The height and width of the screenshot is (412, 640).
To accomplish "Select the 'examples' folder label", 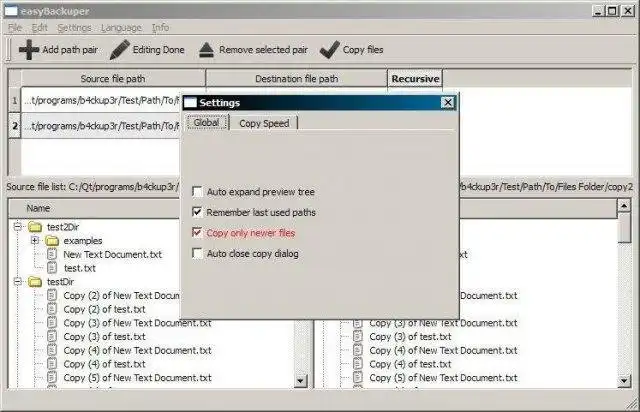I will coord(83,241).
